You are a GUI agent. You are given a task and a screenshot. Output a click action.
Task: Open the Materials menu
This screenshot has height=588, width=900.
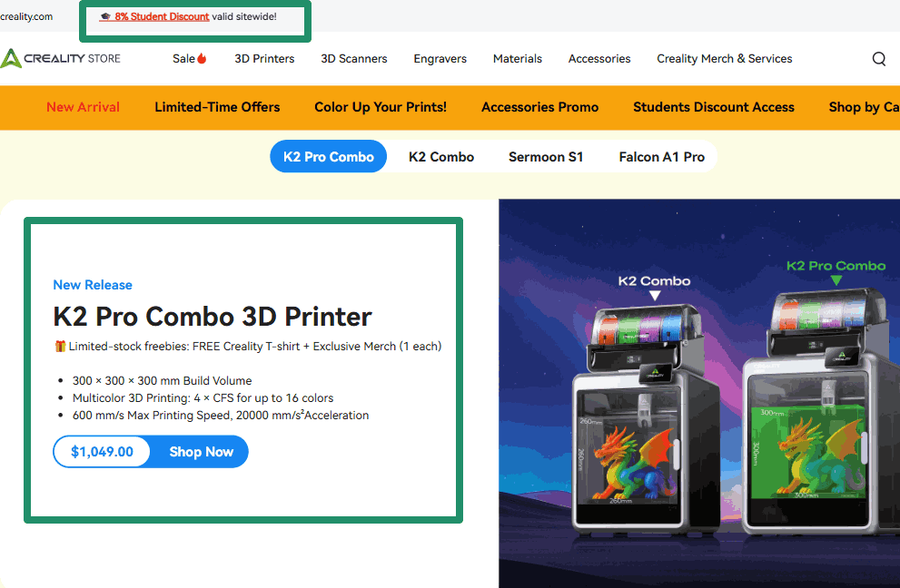coord(517,58)
